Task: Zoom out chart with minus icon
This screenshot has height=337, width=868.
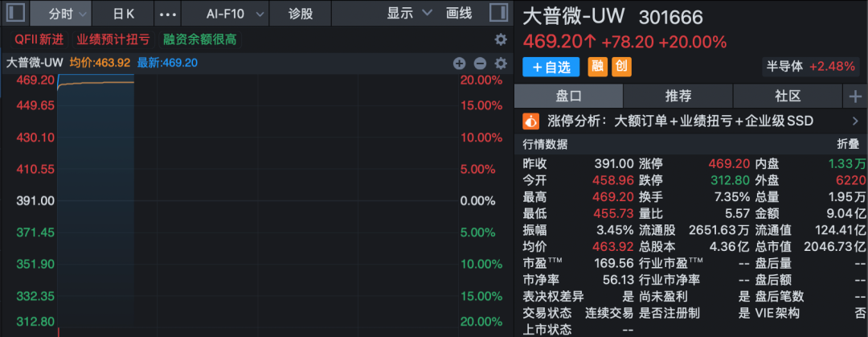Action: (x=480, y=64)
